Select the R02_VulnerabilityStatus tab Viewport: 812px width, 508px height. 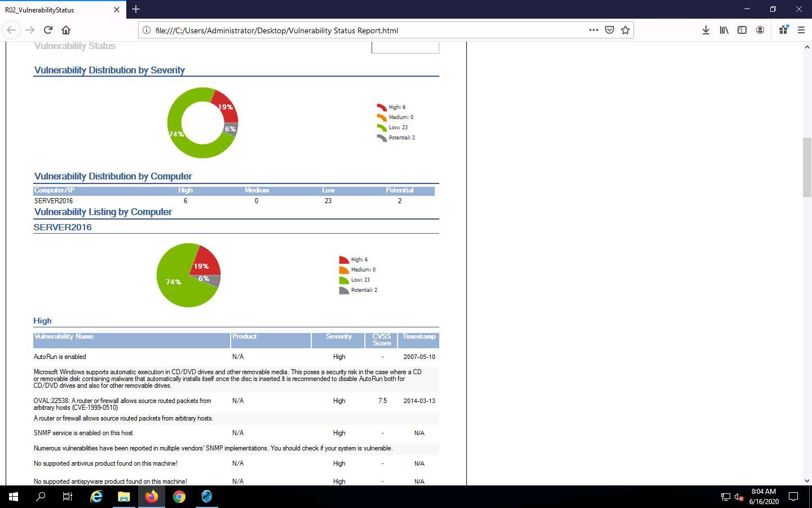click(63, 10)
